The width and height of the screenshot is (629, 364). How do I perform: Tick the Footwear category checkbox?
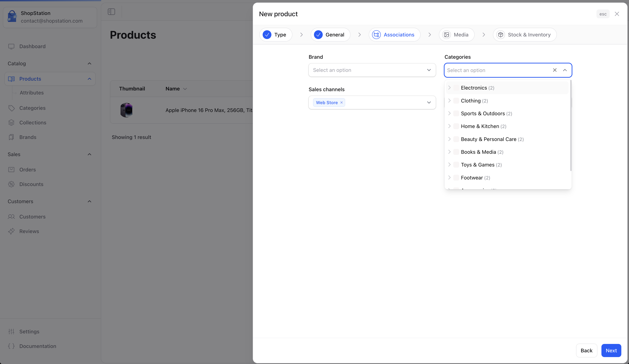point(456,177)
